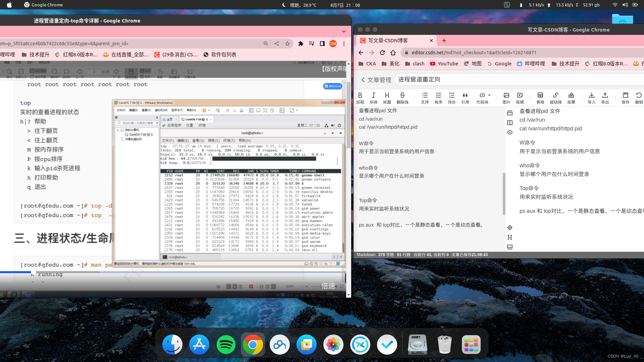Go to home page in CSDN Chrome window

point(393,53)
